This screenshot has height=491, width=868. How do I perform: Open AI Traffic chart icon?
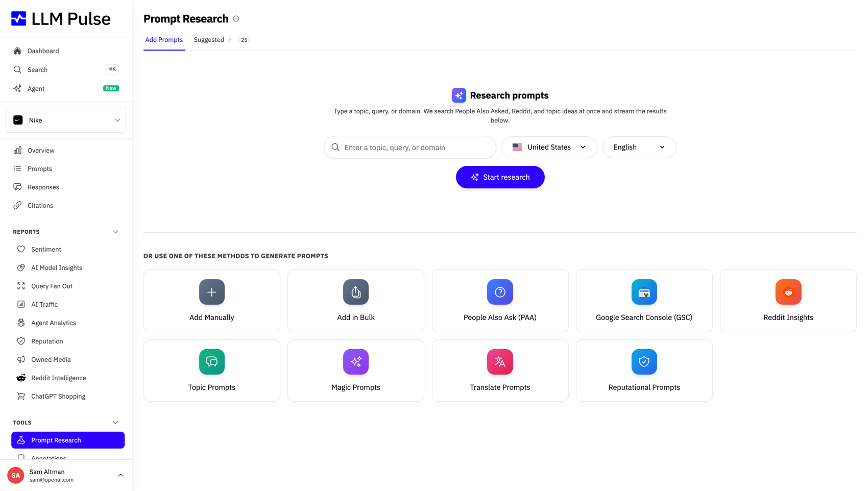[21, 305]
